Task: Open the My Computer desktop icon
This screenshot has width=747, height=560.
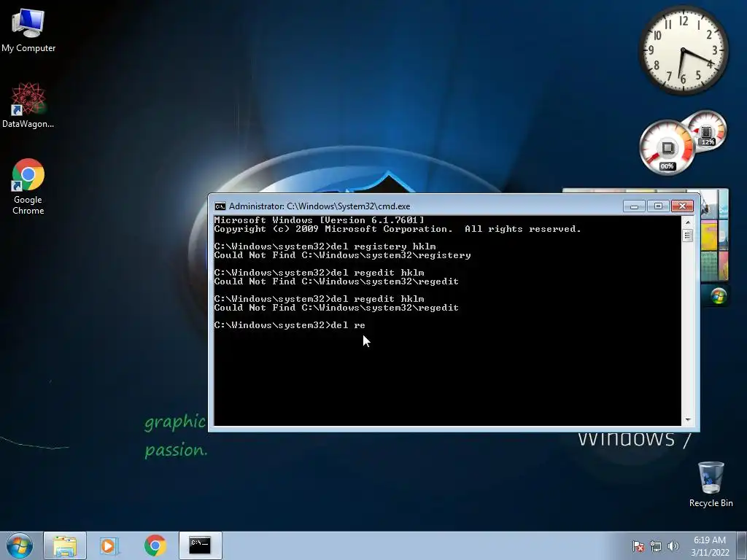Action: coord(28,29)
